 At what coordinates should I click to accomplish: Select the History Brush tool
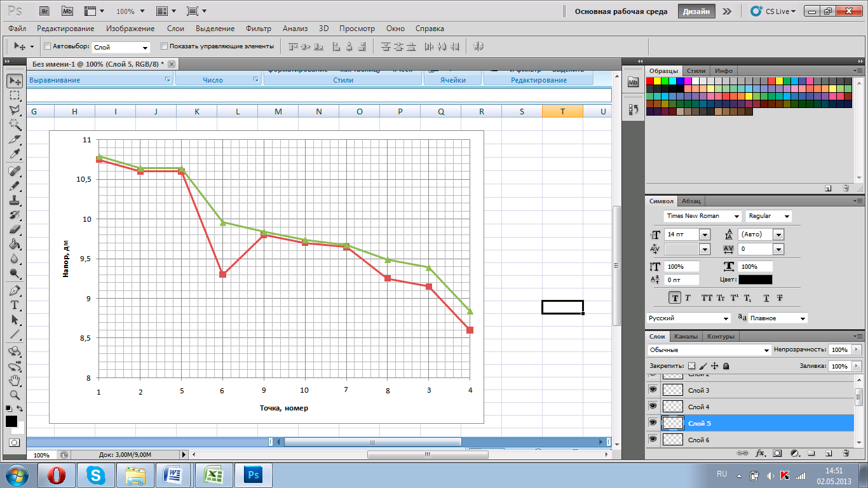[15, 215]
